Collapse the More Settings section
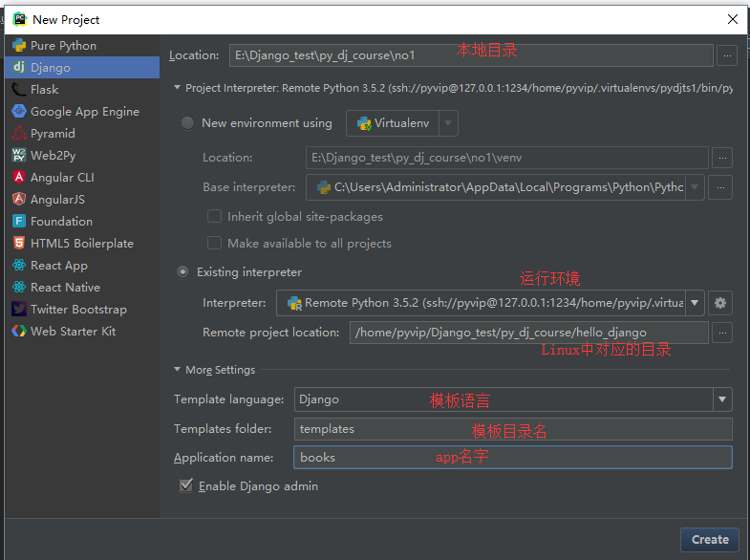This screenshot has width=750, height=560. point(177,369)
